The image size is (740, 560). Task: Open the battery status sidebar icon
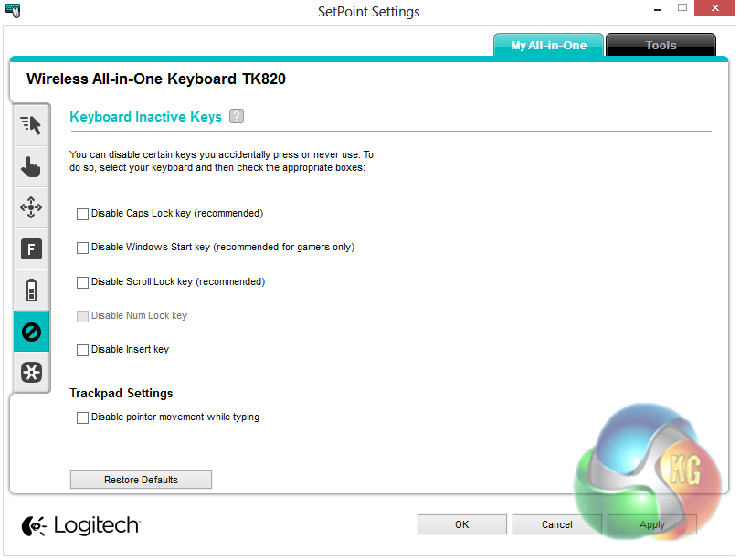pos(31,291)
